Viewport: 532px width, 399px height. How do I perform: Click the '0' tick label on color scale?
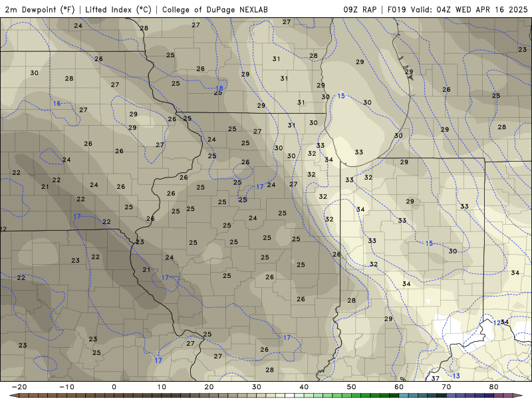tap(114, 387)
